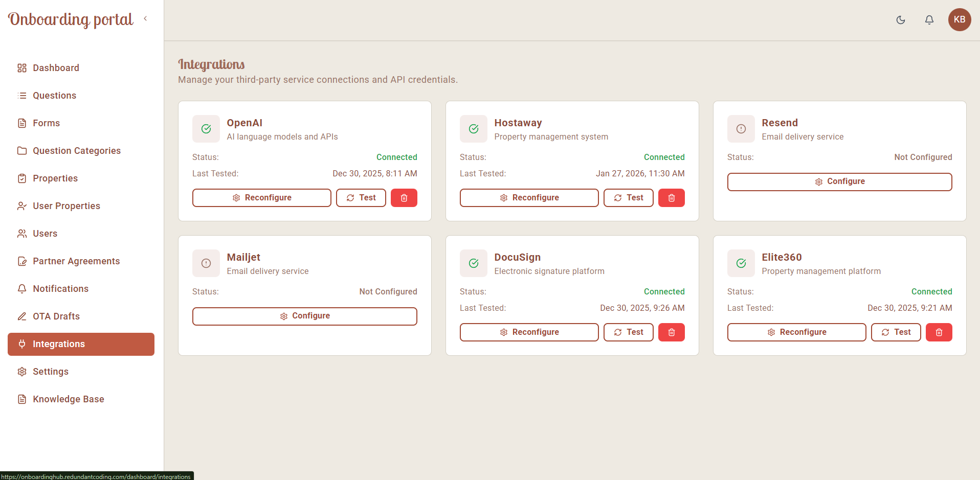This screenshot has height=480, width=980.
Task: Delete the Hostaway integration
Action: coord(672,198)
